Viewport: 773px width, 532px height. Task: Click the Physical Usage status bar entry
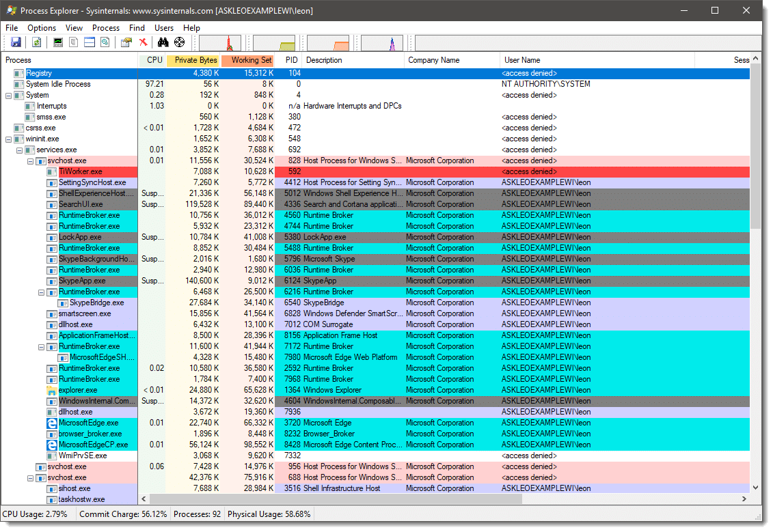(269, 514)
